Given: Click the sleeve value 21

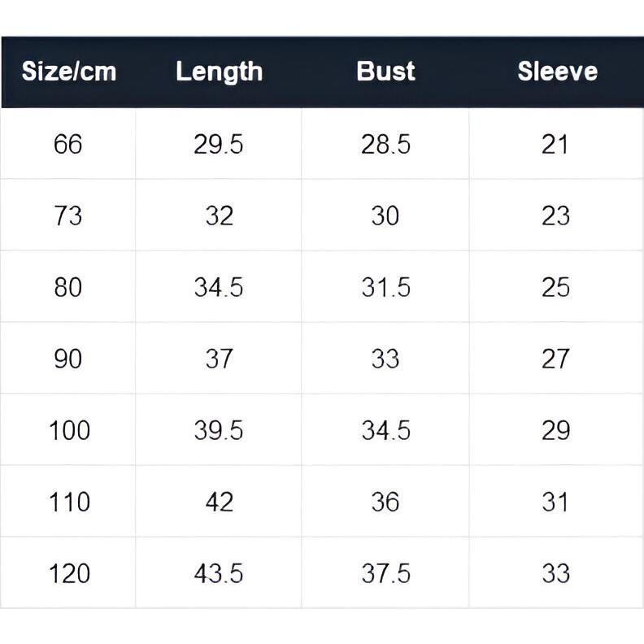Looking at the screenshot, I should click(555, 144).
